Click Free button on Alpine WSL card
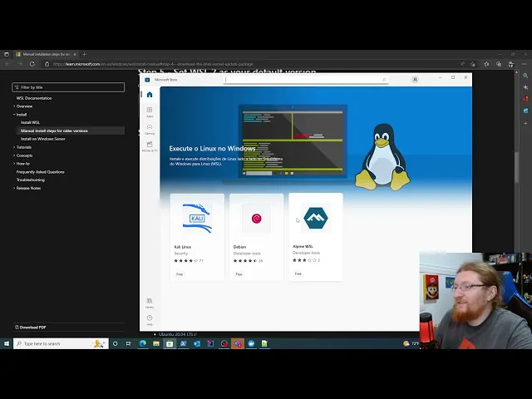This screenshot has height=399, width=532. pyautogui.click(x=298, y=273)
